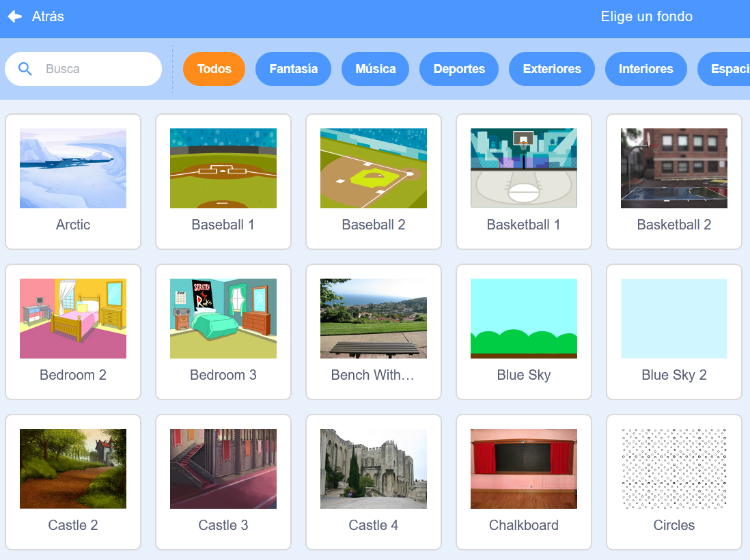Select the Circles pattern backdrop
Viewport: 750px width, 560px height.
(x=674, y=469)
